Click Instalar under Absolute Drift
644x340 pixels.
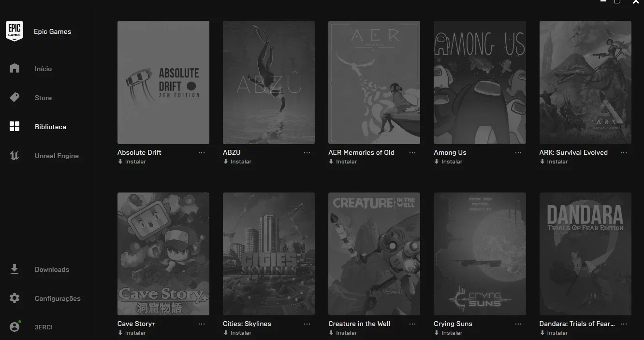click(132, 162)
